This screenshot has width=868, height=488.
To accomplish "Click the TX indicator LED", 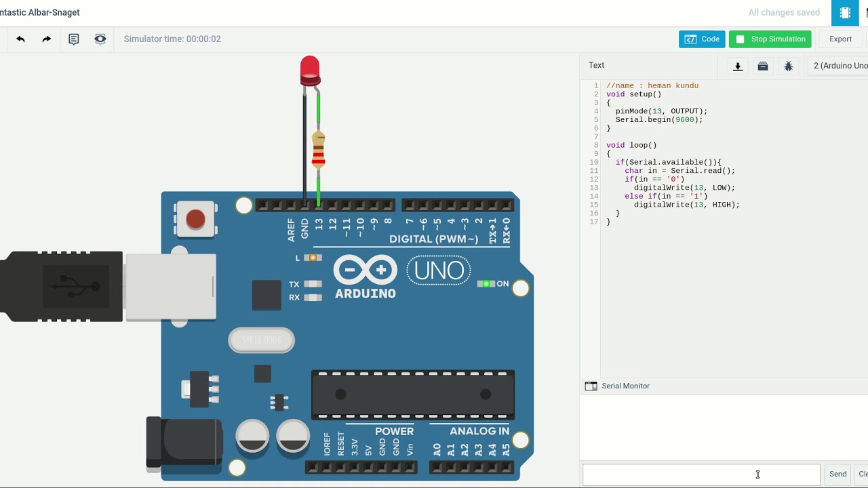I will tap(313, 284).
